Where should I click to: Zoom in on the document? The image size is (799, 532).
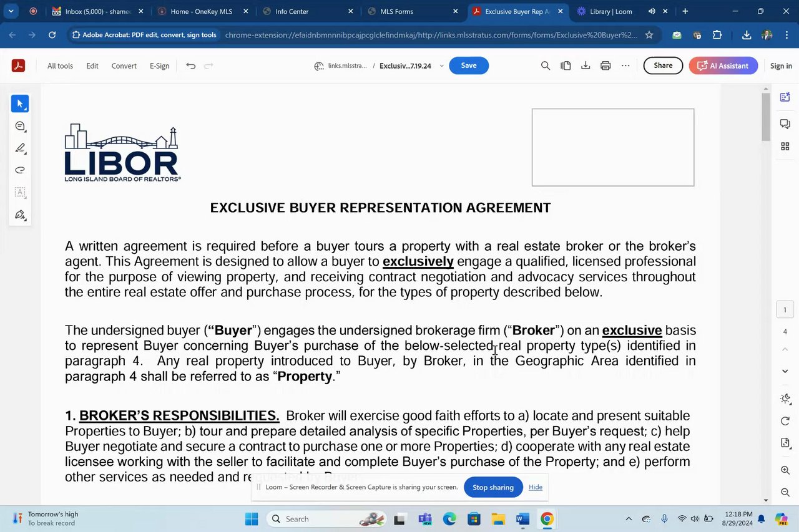pos(785,470)
